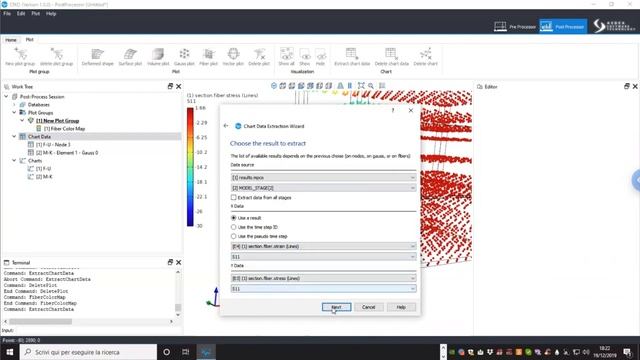Click the fit-to-view icon in viewport toolbar
Screen dimensions: 640x360
coord(361,86)
